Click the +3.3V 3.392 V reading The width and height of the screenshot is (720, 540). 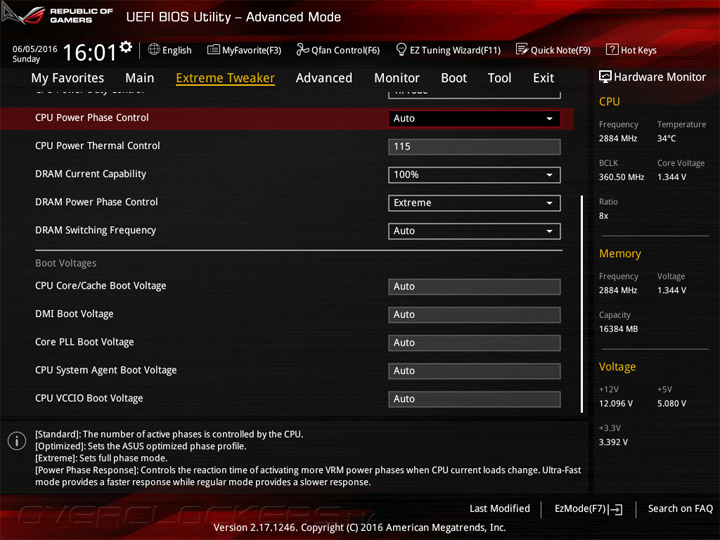coord(613,442)
